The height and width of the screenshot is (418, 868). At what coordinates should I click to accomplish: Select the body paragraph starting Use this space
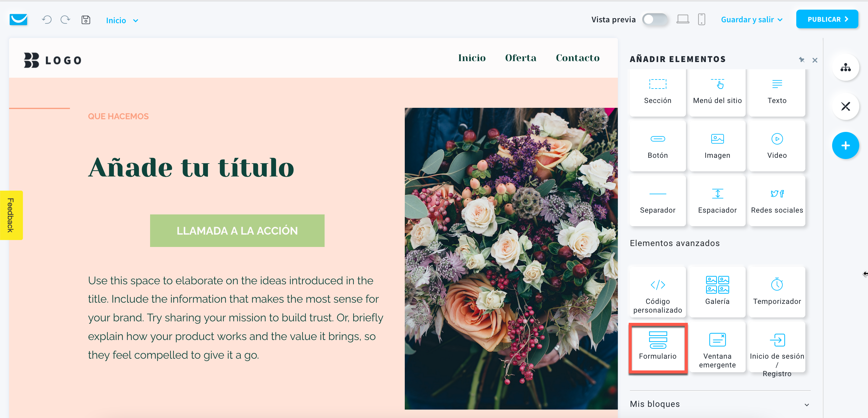235,317
